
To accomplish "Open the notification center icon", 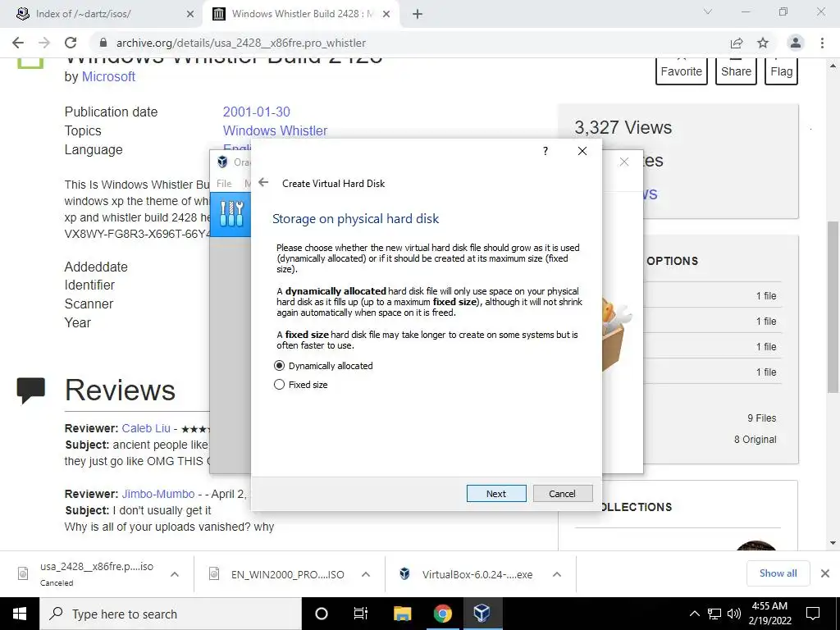I will (x=813, y=614).
